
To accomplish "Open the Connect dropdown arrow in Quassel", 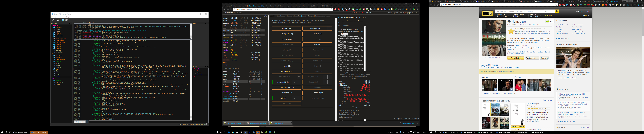I will (56, 20).
